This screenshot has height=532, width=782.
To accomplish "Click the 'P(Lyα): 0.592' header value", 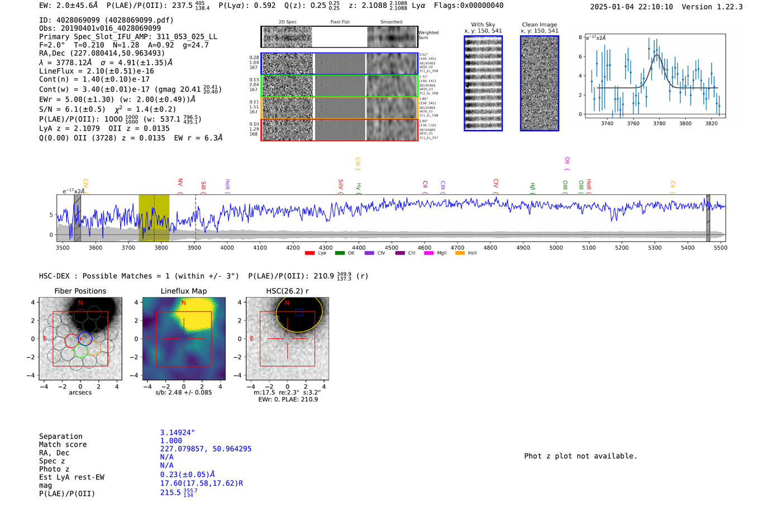I will coord(247,5).
